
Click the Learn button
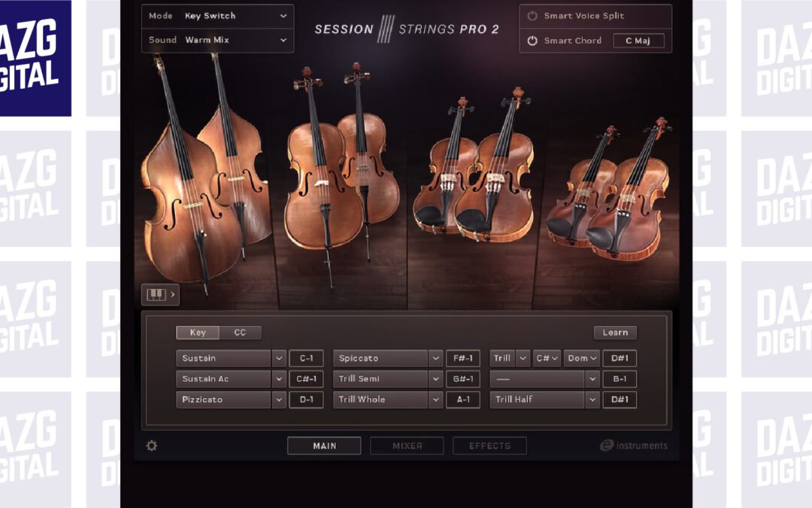615,333
